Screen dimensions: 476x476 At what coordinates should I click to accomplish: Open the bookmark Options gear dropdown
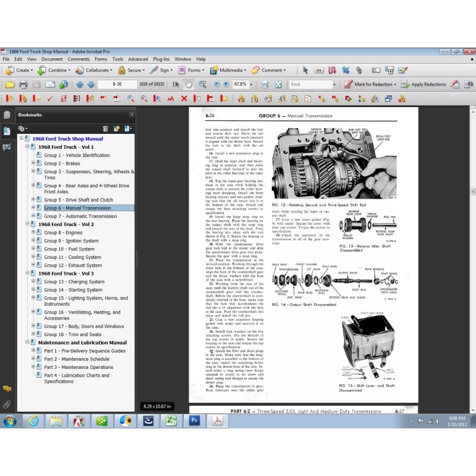click(23, 128)
